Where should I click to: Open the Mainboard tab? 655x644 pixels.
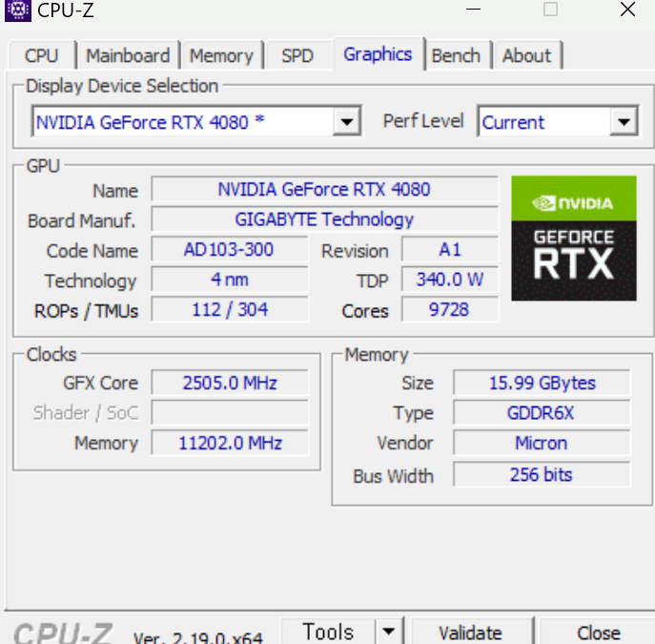(128, 55)
